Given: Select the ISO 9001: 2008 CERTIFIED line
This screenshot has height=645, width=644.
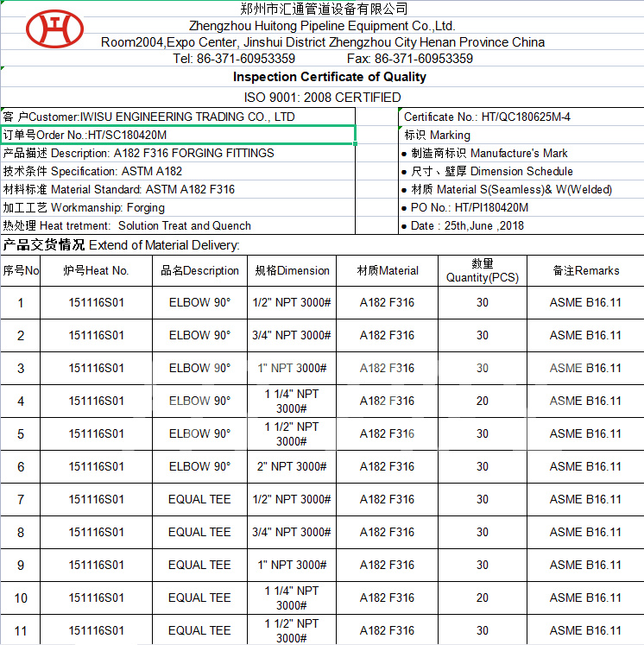Looking at the screenshot, I should click(x=322, y=98).
